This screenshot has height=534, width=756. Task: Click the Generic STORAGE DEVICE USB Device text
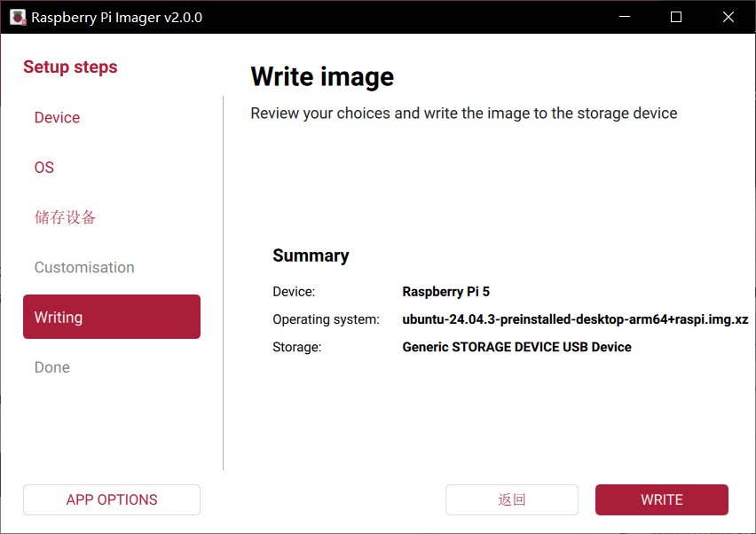click(x=516, y=347)
